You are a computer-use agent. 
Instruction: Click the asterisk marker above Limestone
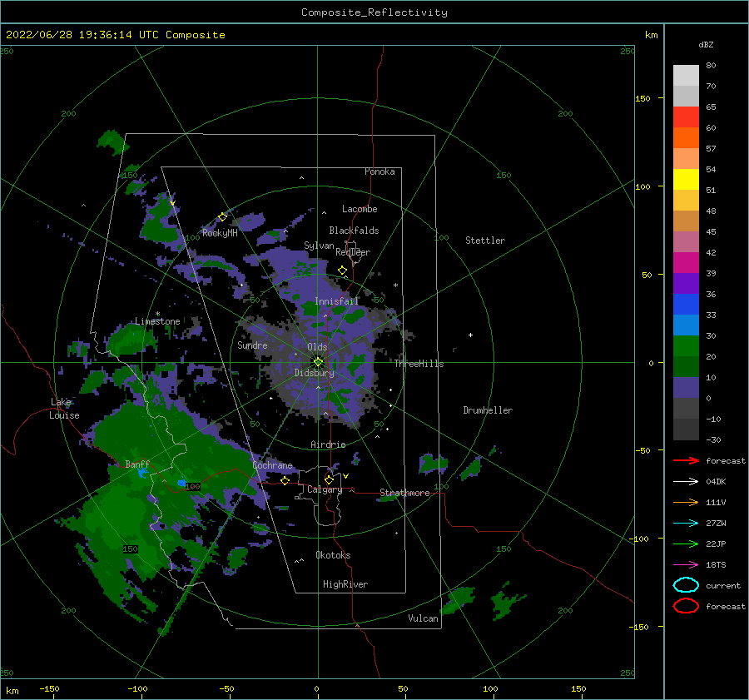tap(157, 314)
